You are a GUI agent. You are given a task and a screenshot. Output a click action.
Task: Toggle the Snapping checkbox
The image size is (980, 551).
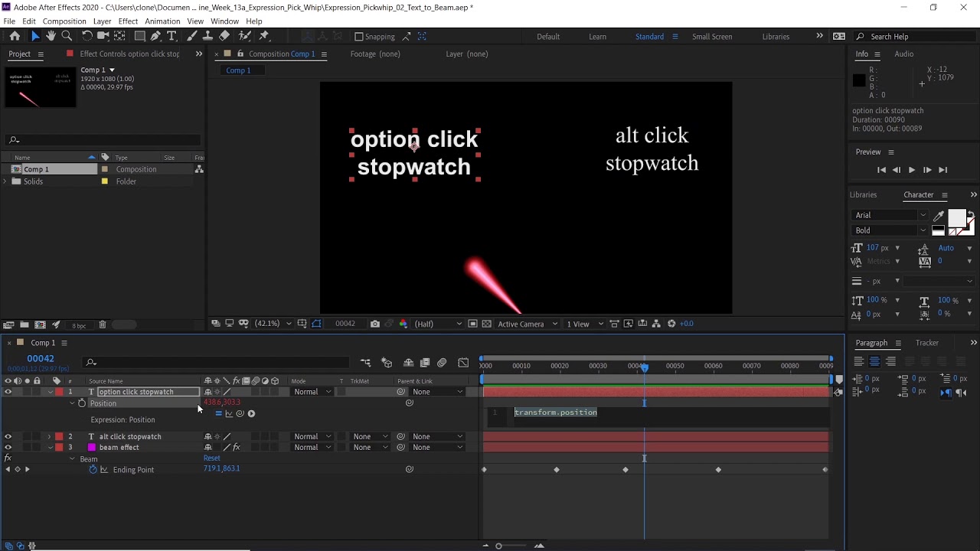(359, 37)
